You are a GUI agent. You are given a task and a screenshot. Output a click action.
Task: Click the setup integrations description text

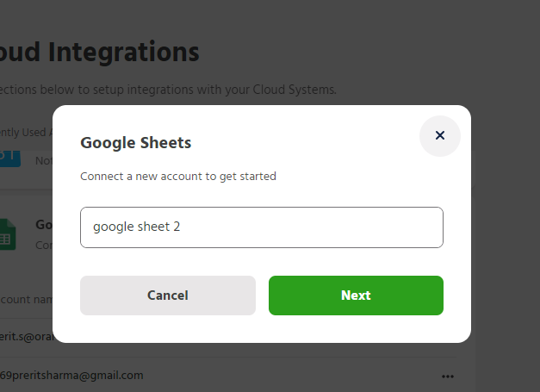[168, 90]
